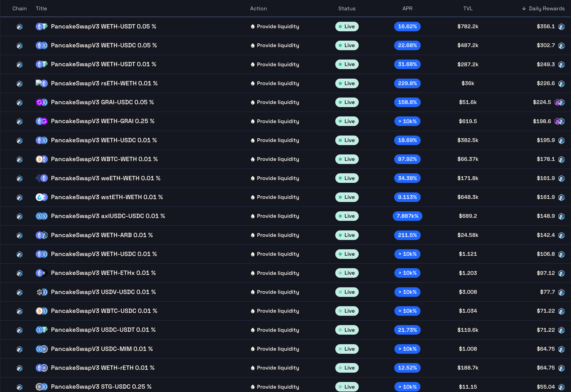The width and height of the screenshot is (571, 392).
Task: Open PancakeSwapV3 weETH-WETH 0.01 % pool
Action: pyautogui.click(x=106, y=178)
